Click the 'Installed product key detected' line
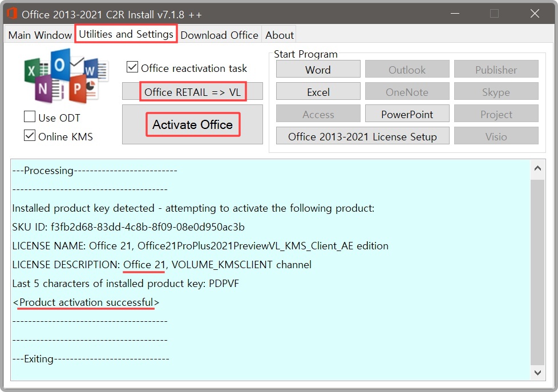Screen dimensions: 558x392 pos(193,208)
